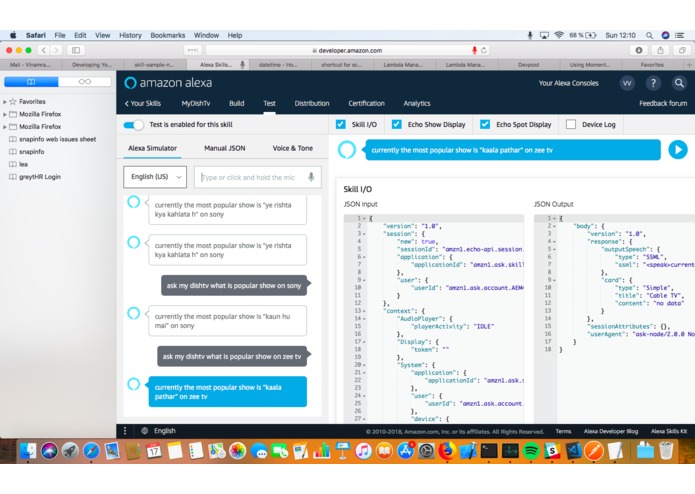
Task: Disable the 'Test is enabled for this skill' switch
Action: point(133,125)
